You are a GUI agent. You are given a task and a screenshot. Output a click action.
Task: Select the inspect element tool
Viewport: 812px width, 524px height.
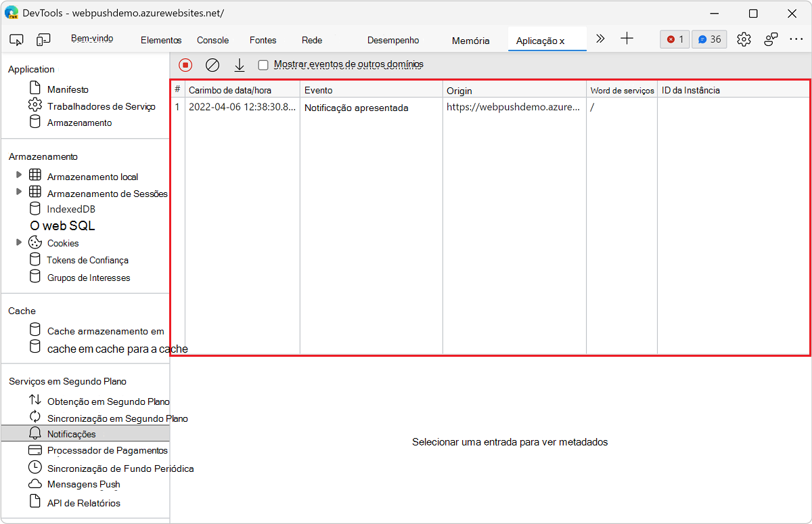point(16,39)
